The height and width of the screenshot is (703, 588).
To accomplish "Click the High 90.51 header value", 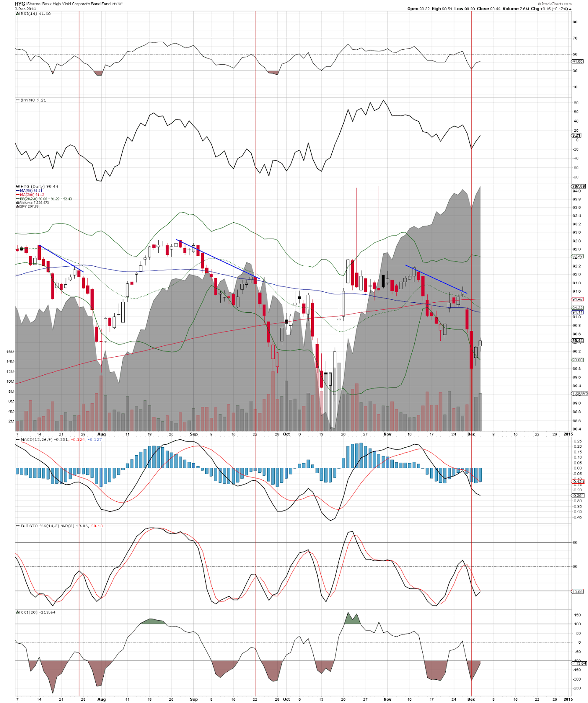I will pyautogui.click(x=443, y=9).
